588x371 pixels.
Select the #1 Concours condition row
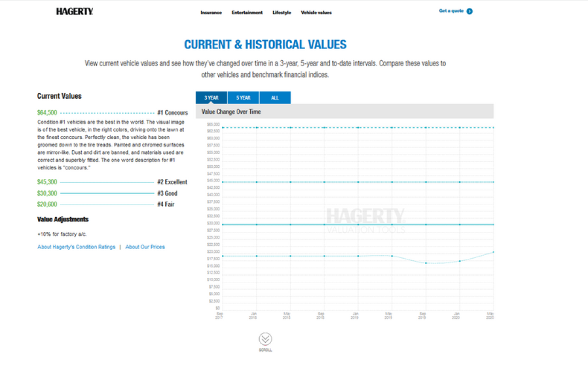tap(112, 113)
